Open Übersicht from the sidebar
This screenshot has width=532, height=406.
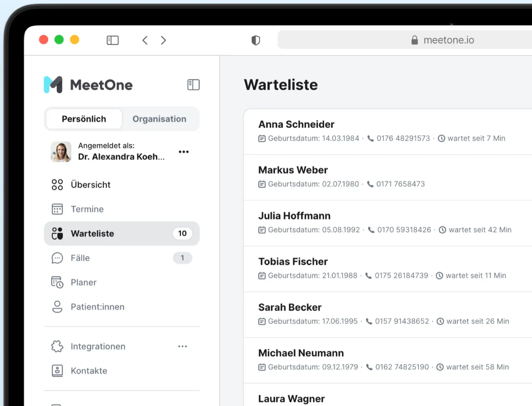click(x=122, y=185)
